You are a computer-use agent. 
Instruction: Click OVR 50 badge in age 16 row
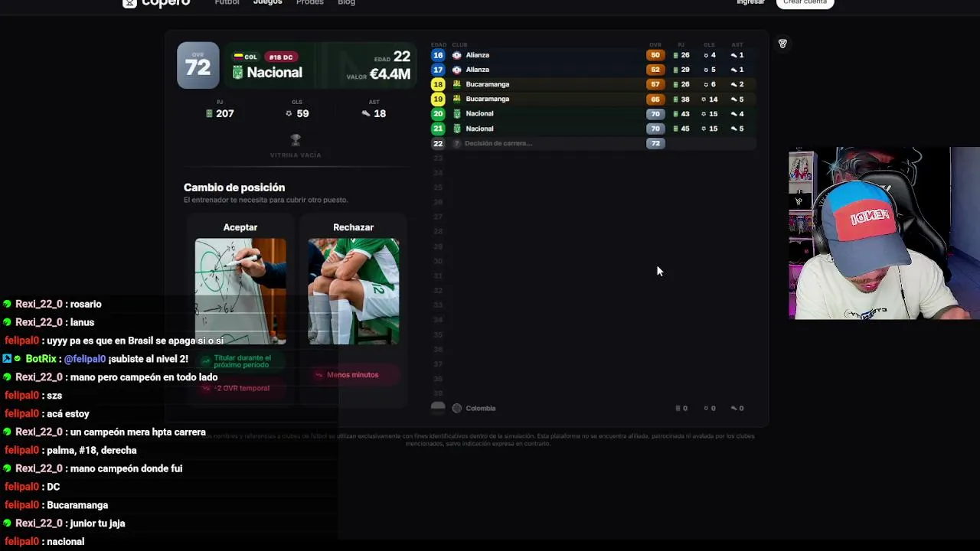pyautogui.click(x=655, y=55)
